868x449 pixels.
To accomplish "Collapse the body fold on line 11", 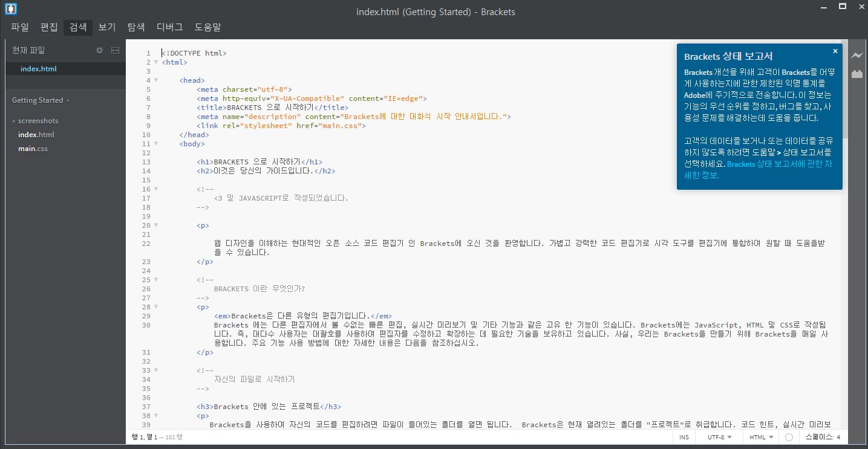I will coord(156,143).
